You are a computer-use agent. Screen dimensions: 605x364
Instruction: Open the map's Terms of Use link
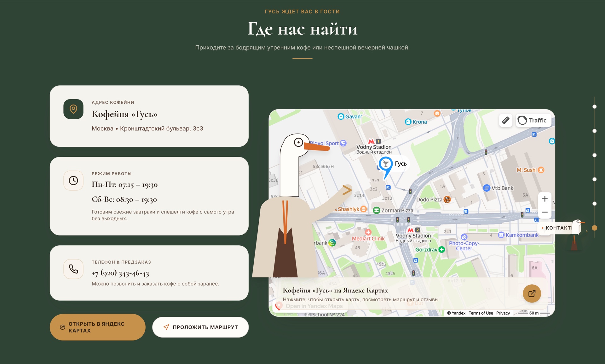tap(481, 313)
